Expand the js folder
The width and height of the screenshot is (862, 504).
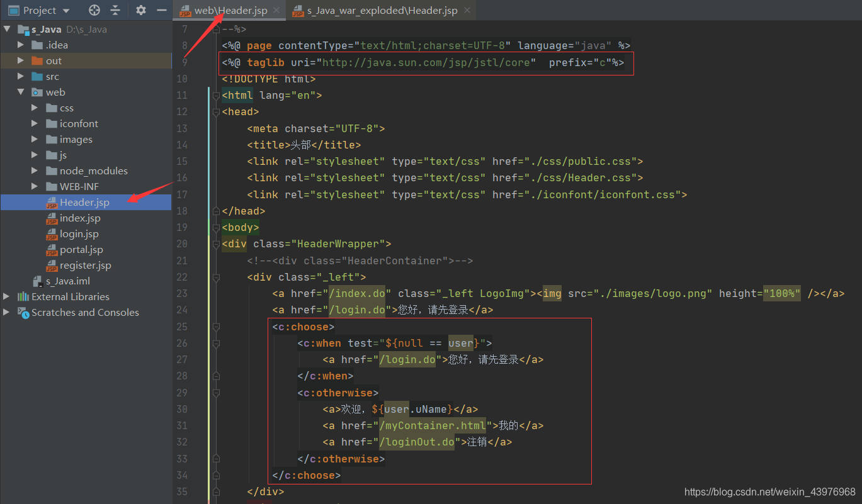point(35,155)
